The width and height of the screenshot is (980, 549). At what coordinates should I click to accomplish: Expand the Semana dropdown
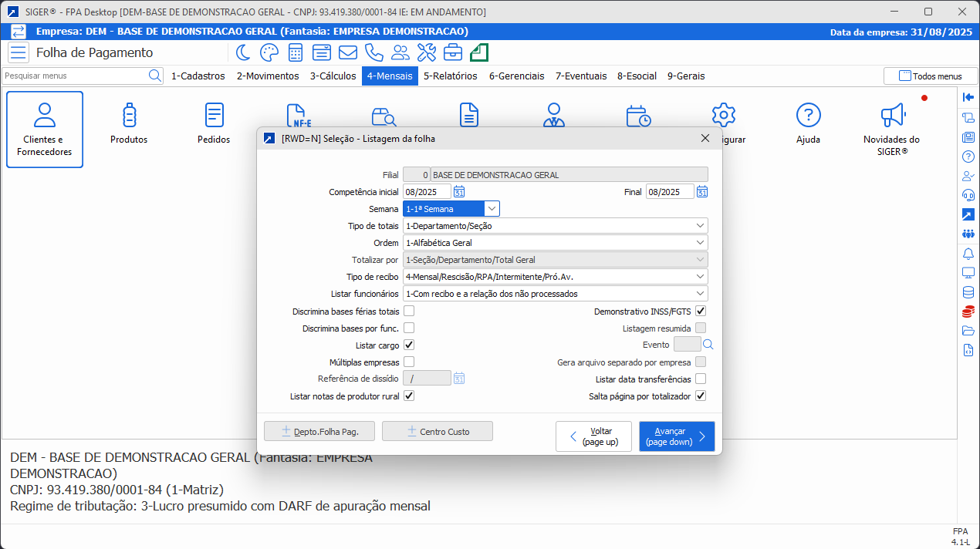tap(492, 209)
